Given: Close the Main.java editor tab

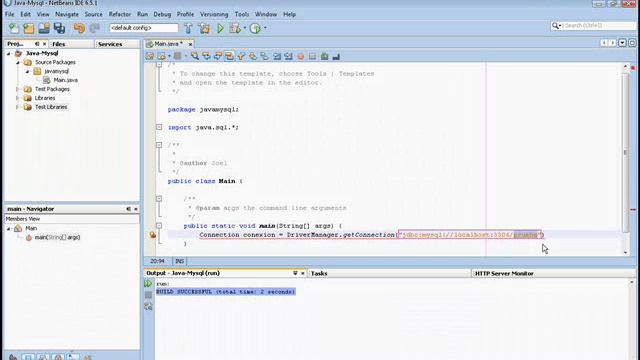Looking at the screenshot, I should [190, 44].
